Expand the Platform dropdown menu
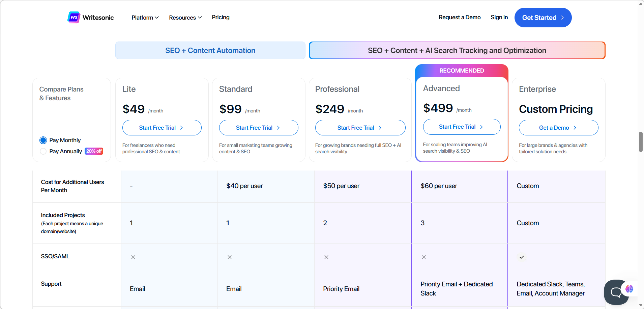The image size is (644, 309). click(x=145, y=18)
